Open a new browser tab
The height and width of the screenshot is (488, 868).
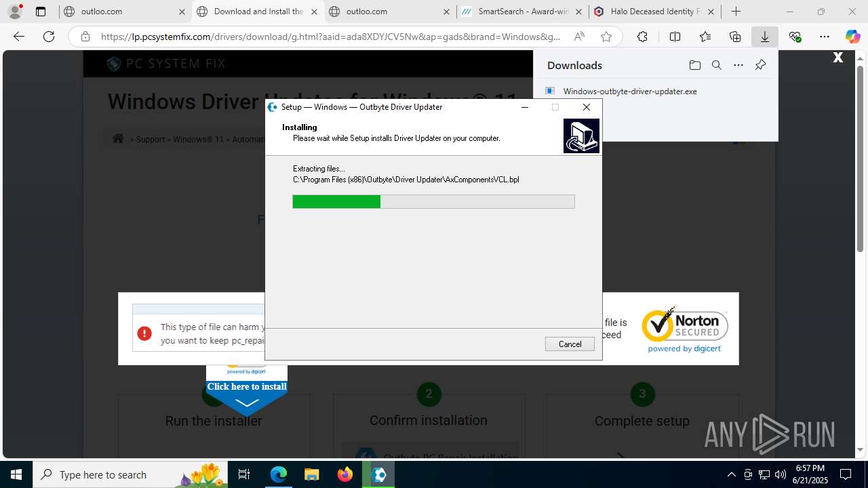point(736,12)
